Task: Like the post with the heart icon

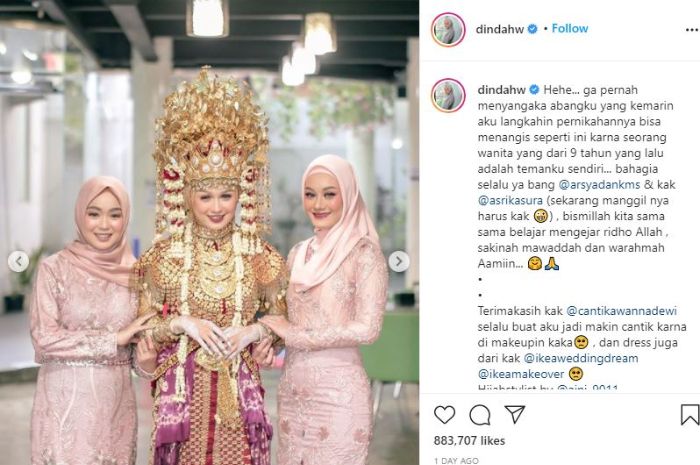Action: coord(444,415)
